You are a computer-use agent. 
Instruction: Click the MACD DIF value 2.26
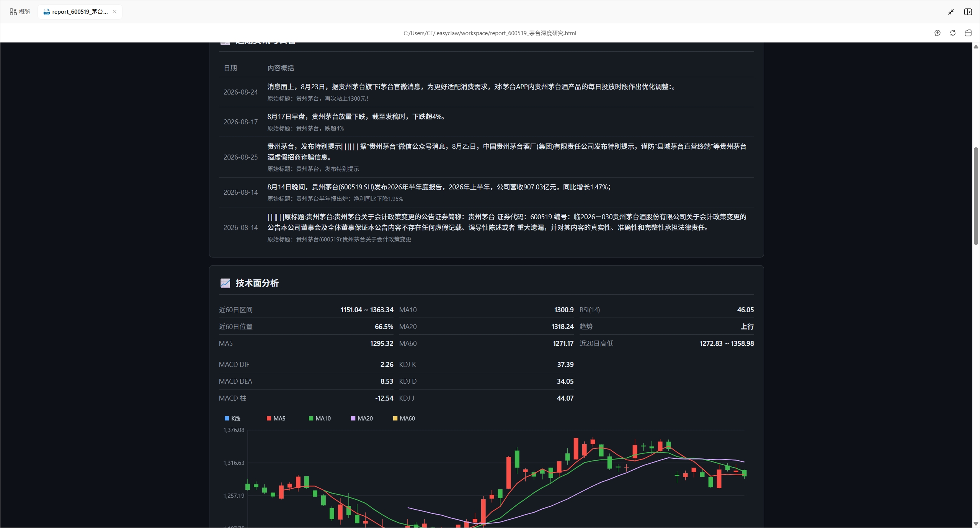387,365
